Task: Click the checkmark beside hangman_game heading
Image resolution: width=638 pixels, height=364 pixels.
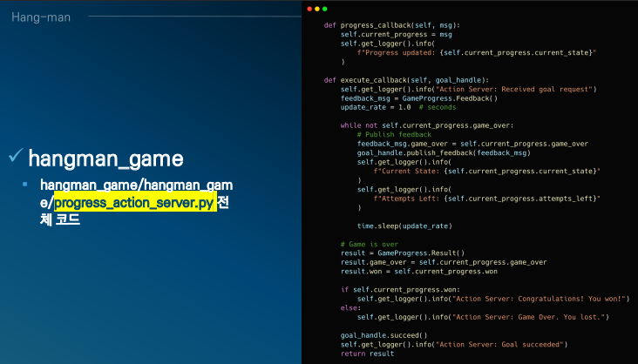Action: (16, 155)
